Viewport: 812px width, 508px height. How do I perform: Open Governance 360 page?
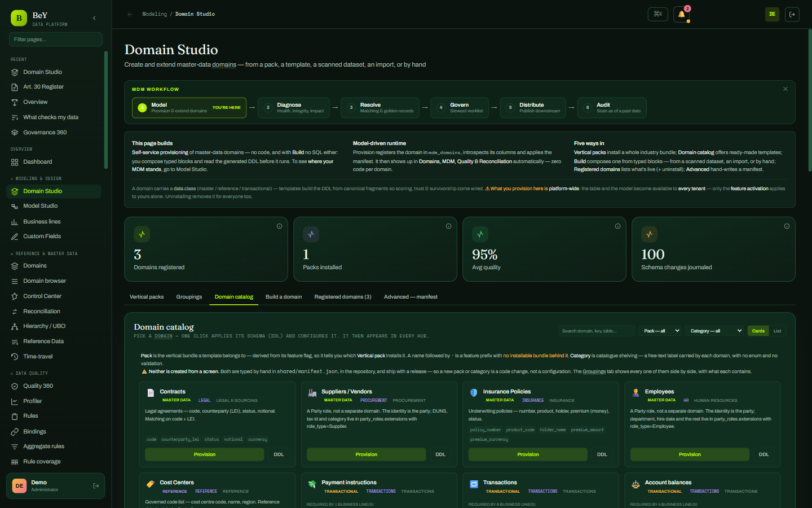(54, 133)
